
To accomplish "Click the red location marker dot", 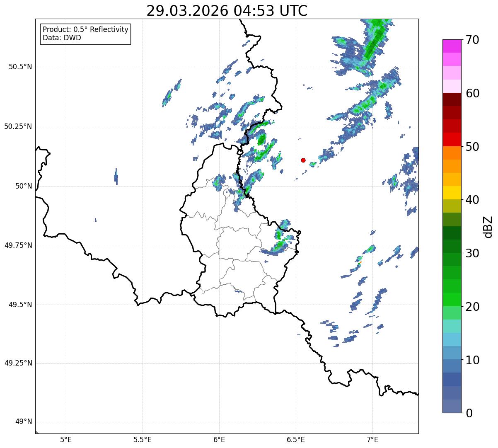I will pyautogui.click(x=303, y=160).
